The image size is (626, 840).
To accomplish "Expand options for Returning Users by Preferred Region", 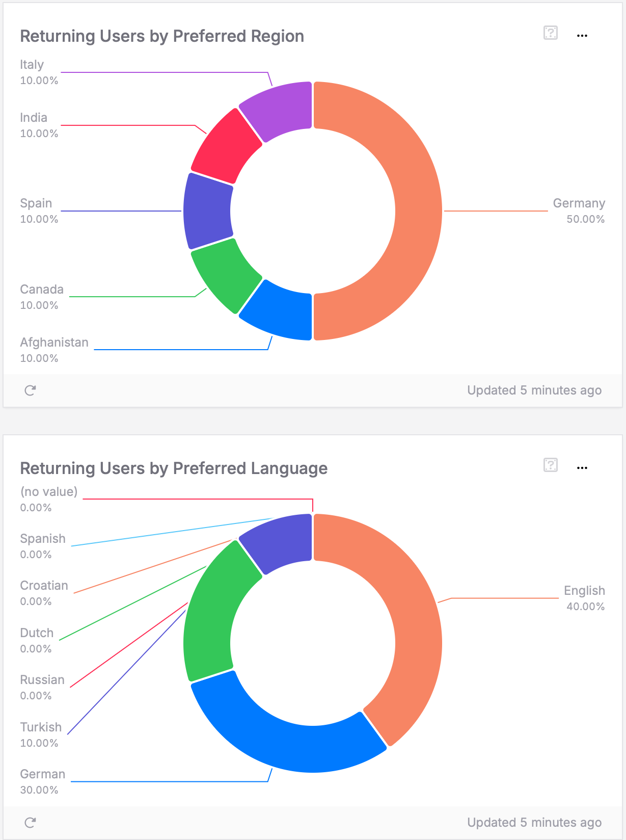I will [x=582, y=36].
